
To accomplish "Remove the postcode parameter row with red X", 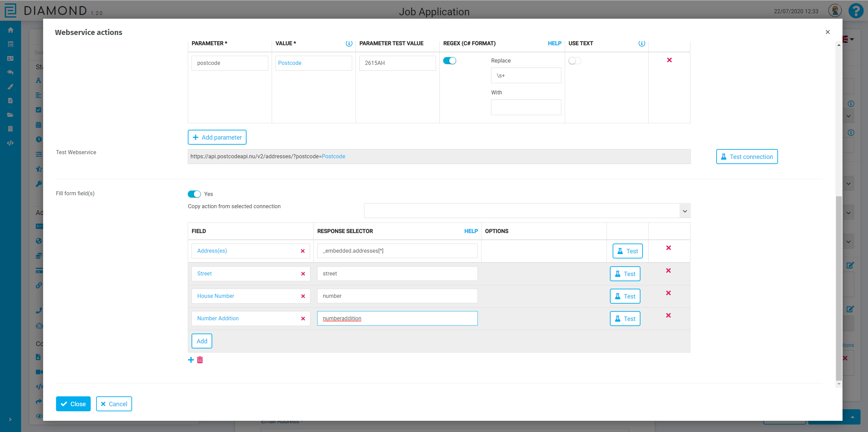I will (669, 60).
